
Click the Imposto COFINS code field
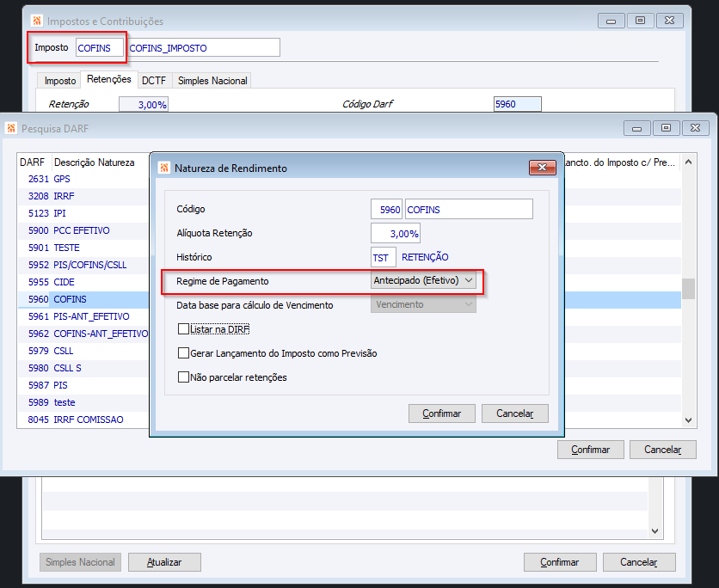pyautogui.click(x=100, y=47)
